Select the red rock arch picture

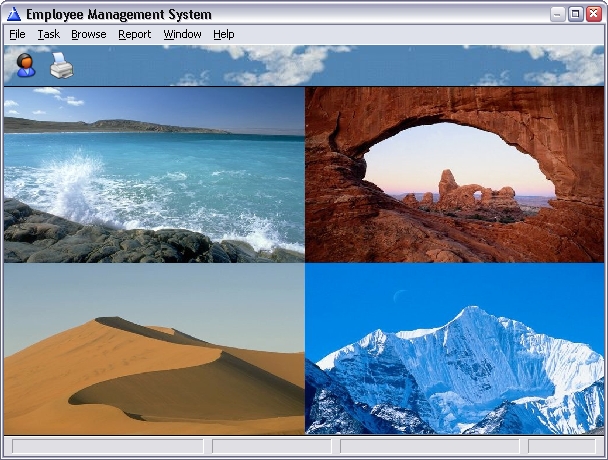point(454,175)
